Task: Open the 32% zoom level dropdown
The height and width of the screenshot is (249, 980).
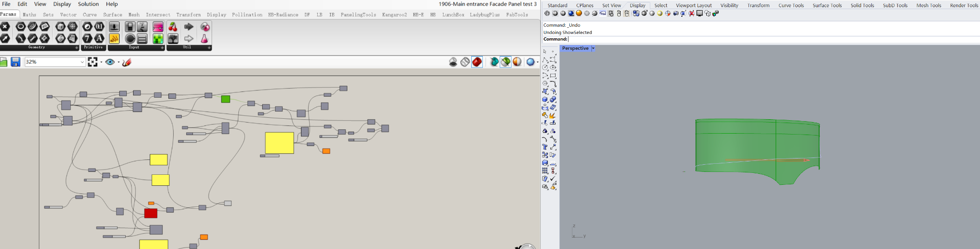Action: tap(82, 62)
